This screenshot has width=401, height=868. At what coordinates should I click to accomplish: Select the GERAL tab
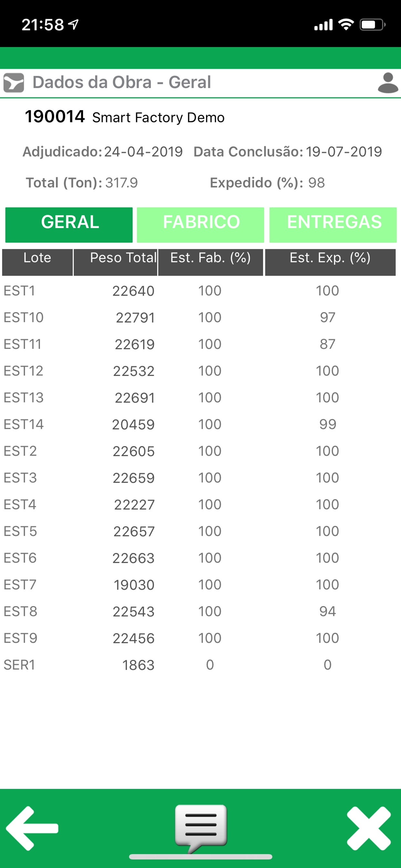tap(69, 225)
